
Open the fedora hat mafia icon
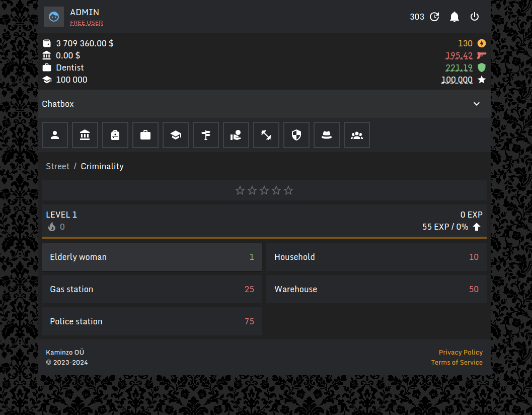(327, 135)
